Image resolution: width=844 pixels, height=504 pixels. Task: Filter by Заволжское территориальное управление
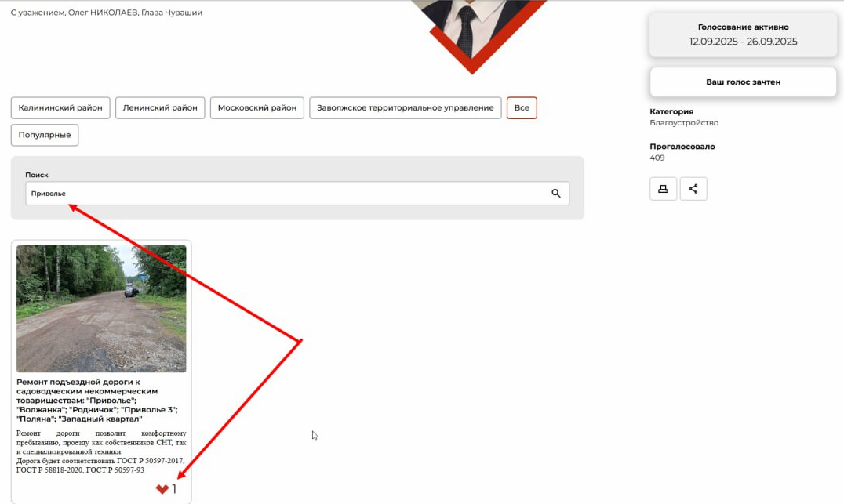405,107
